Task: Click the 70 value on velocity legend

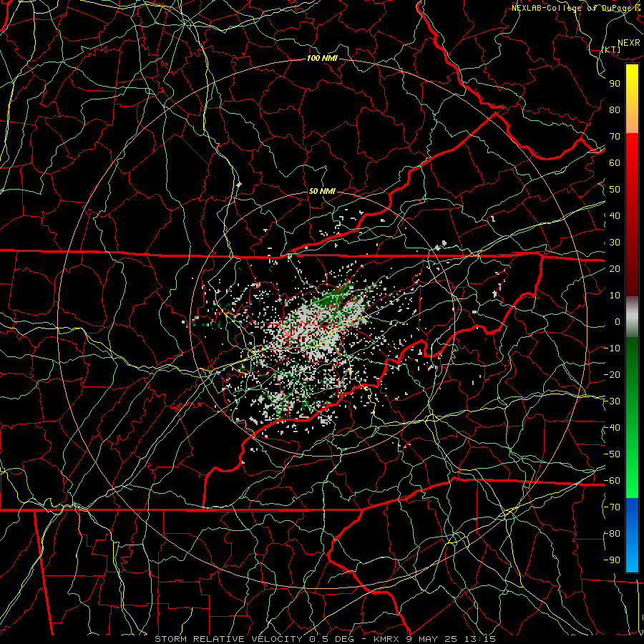Action: pos(615,137)
